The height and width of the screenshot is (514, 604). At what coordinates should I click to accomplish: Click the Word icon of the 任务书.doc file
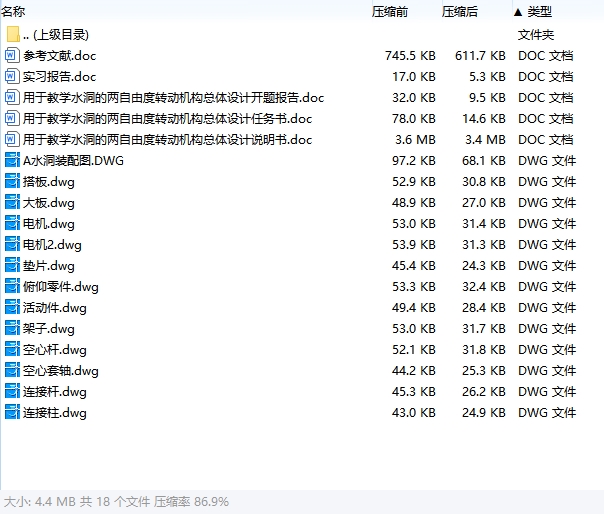[x=12, y=118]
